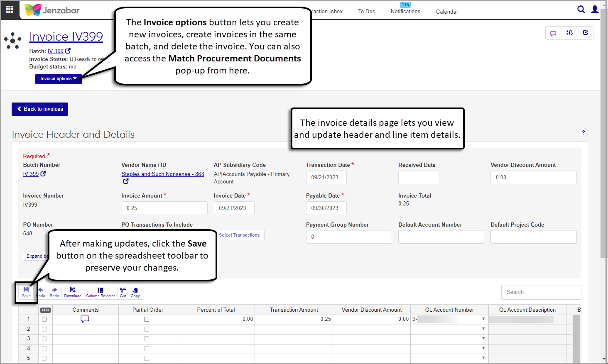The width and height of the screenshot is (608, 364).
Task: Open vendor link Staples and Such Nonsense
Action: tap(162, 174)
